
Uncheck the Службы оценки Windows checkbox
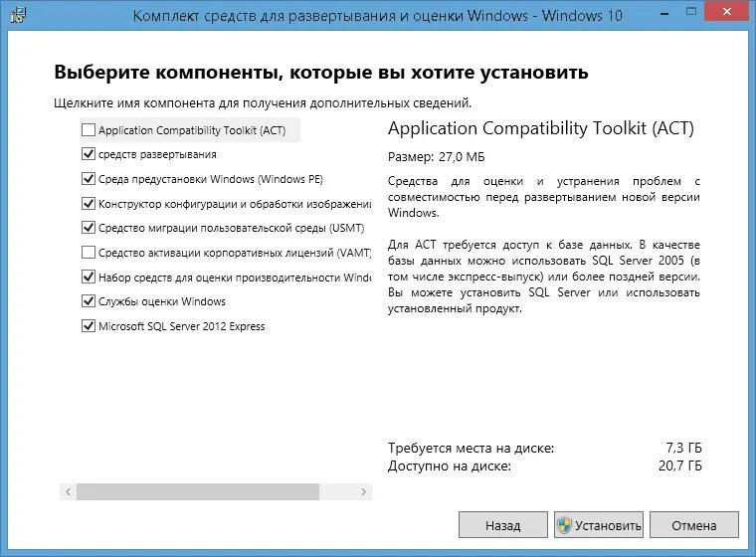tap(89, 301)
